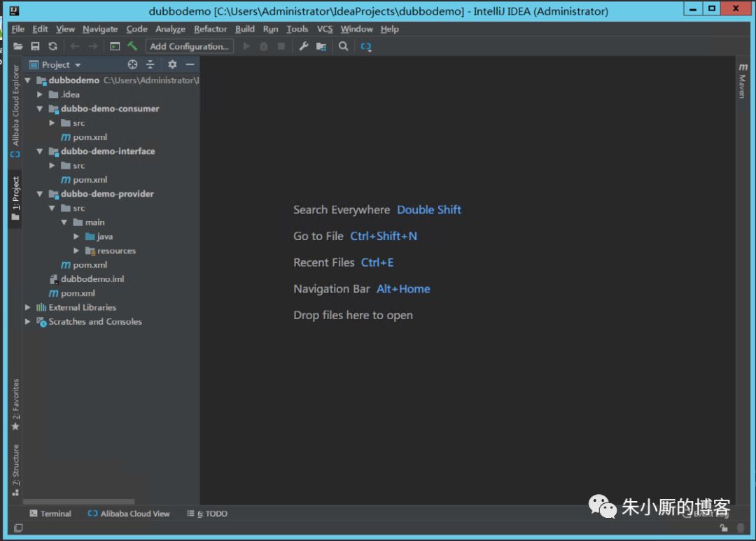The height and width of the screenshot is (541, 756).
Task: Open the VCS menu
Action: [x=325, y=29]
